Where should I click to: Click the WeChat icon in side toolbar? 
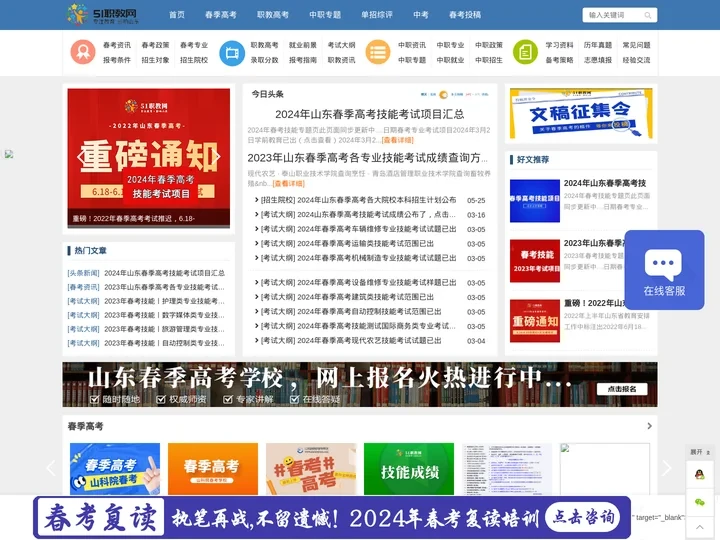(x=699, y=502)
